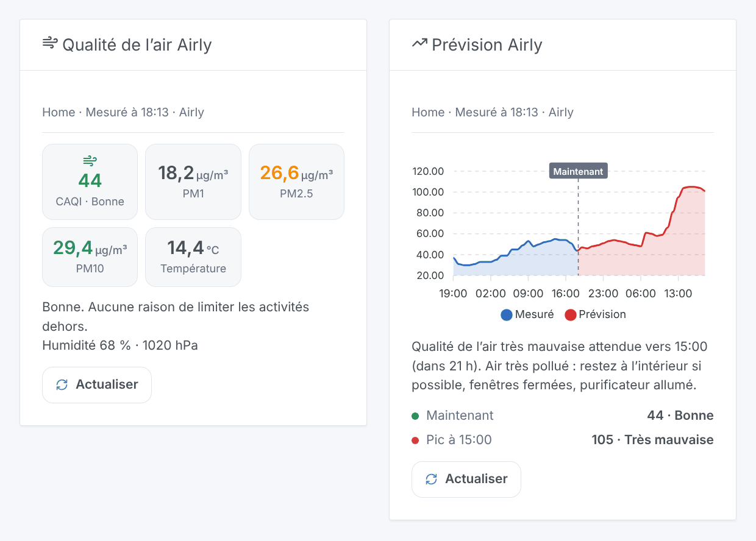Click the 60.00 y-axis label
This screenshot has width=756, height=541.
click(x=430, y=233)
